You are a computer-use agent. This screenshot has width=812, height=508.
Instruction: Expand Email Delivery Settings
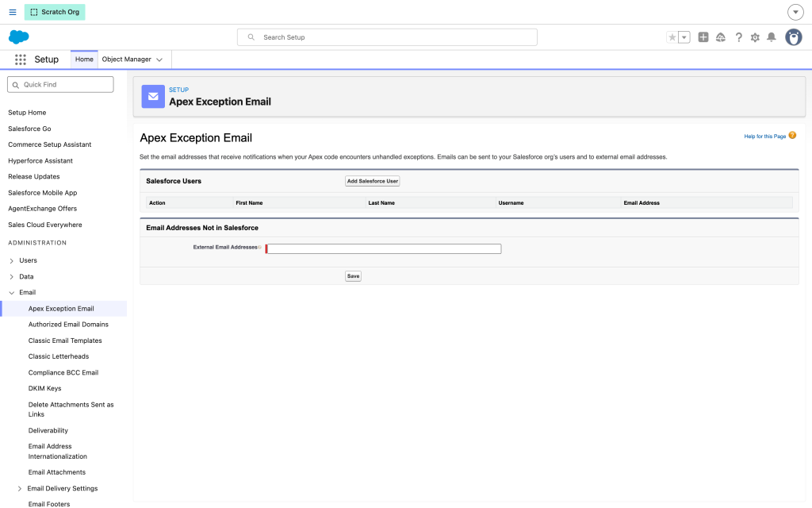pyautogui.click(x=20, y=489)
